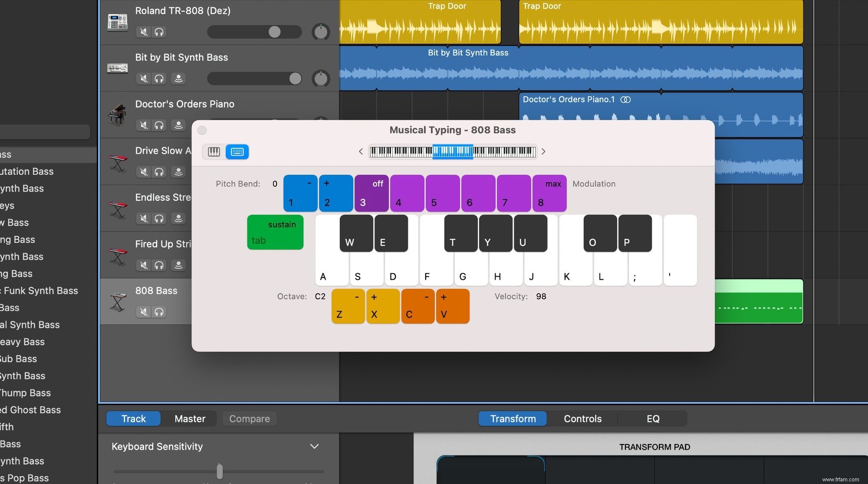Click the Roland TR-808 drum machine track icon
Screen dimensions: 868x484
coord(118,22)
